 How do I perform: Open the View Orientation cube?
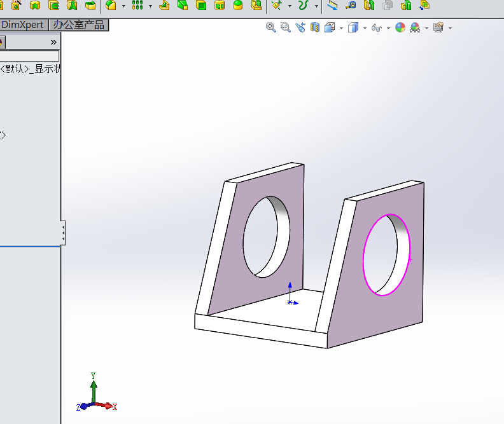[x=330, y=27]
